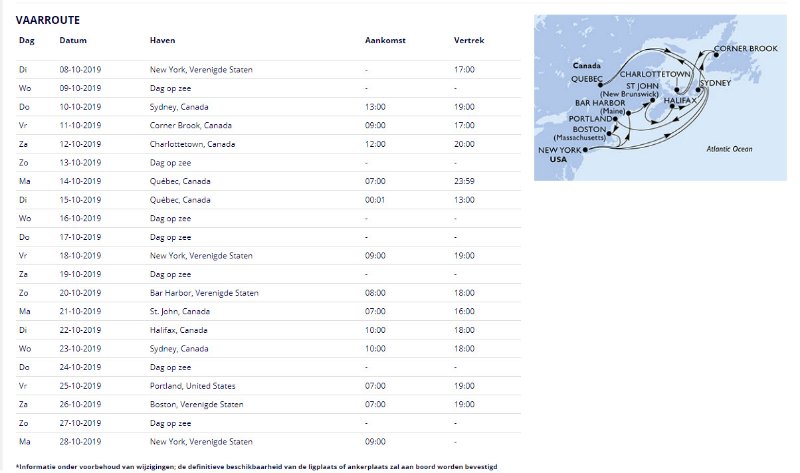The image size is (800, 473).
Task: Select the Corner Brook, Canada row entry
Action: 193,125
